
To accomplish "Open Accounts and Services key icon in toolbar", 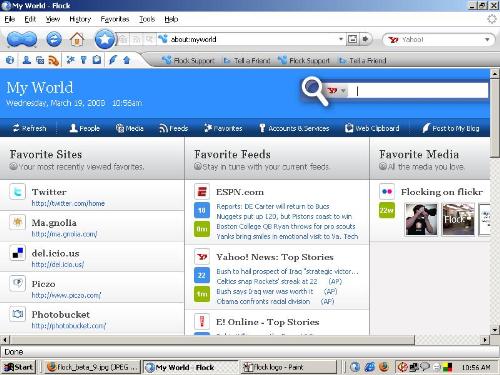I will tap(84, 60).
